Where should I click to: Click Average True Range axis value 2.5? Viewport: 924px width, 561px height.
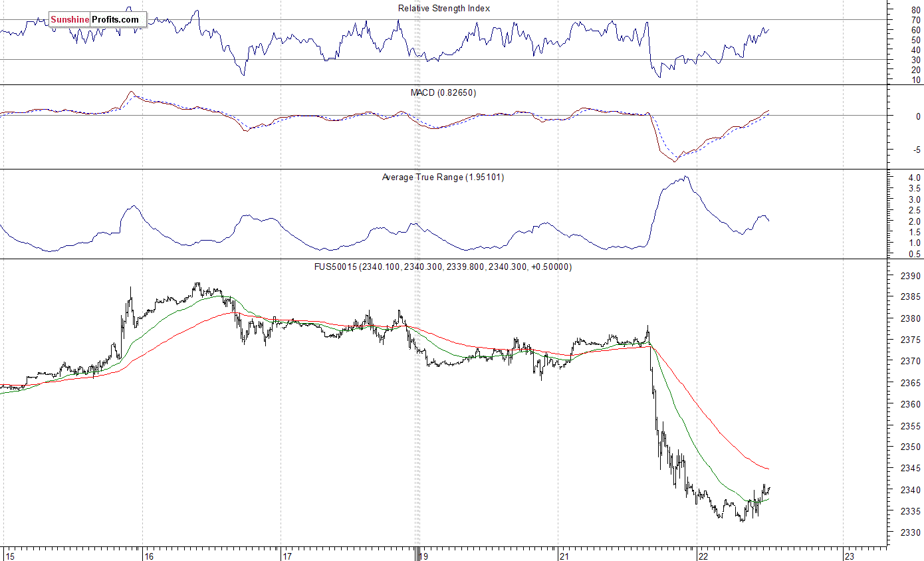(915, 211)
